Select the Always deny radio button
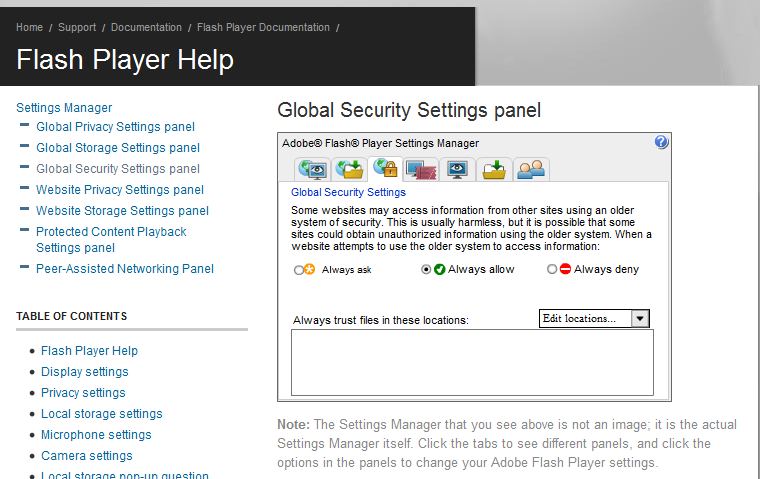 [552, 269]
